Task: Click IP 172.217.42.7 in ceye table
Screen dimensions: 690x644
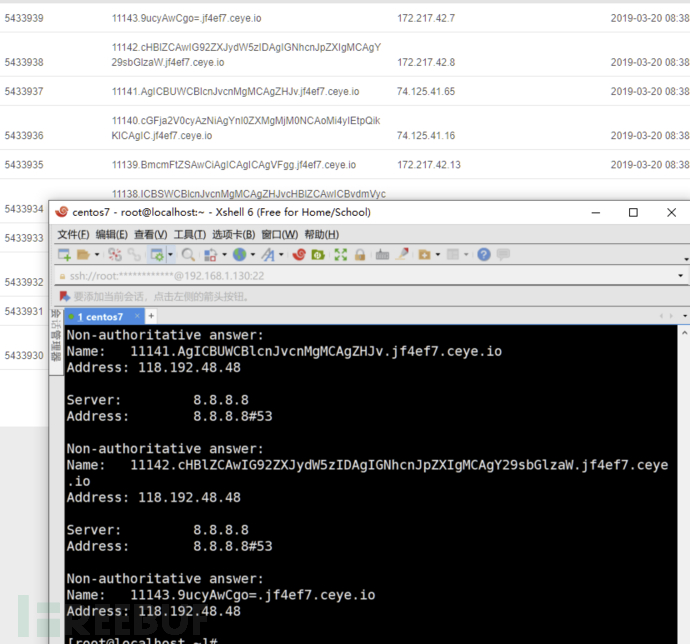Action: click(x=426, y=18)
